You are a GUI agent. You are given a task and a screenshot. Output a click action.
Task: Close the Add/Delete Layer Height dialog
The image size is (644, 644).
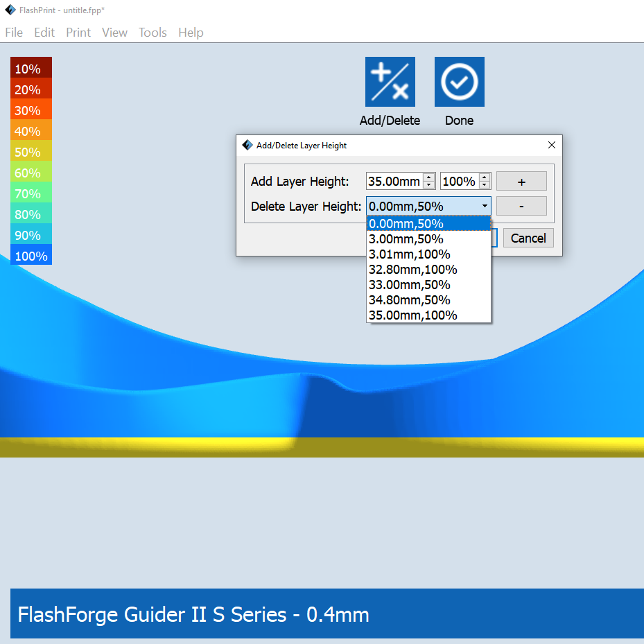point(552,145)
